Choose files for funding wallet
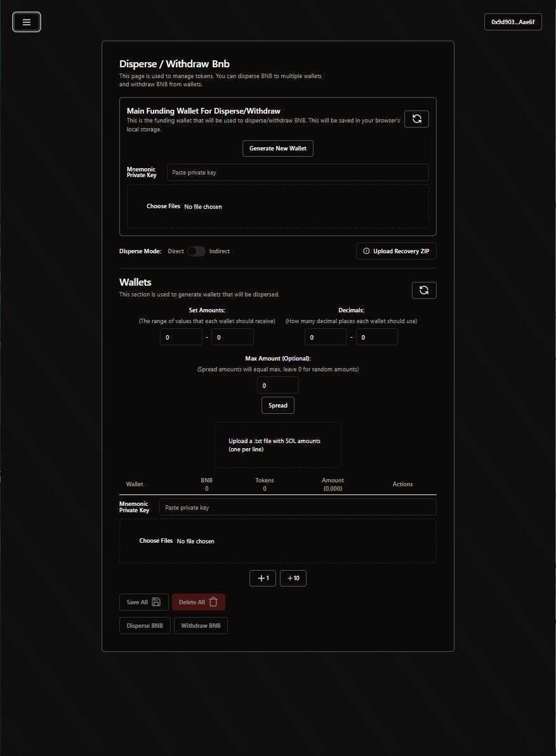 point(164,206)
